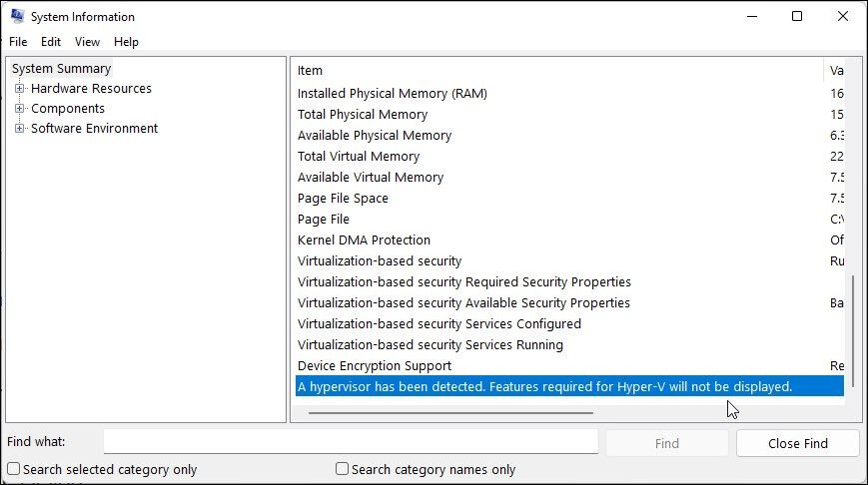The image size is (868, 485).
Task: Click the Close Find button
Action: click(x=797, y=443)
